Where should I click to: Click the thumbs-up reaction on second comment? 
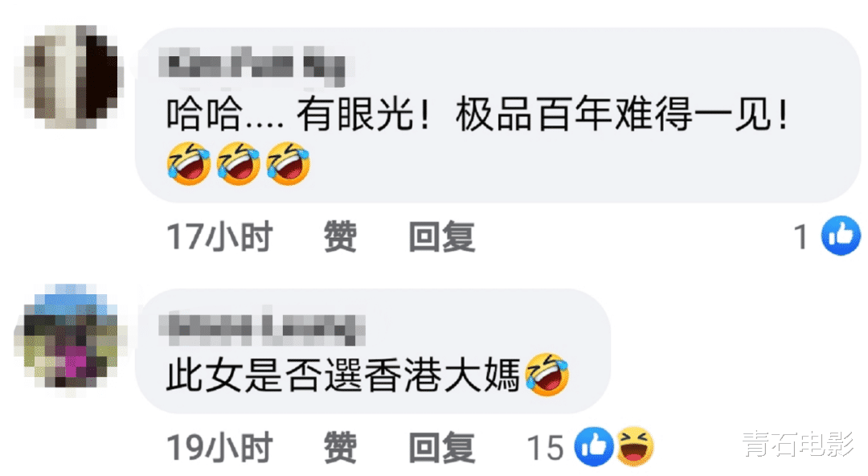pos(594,446)
